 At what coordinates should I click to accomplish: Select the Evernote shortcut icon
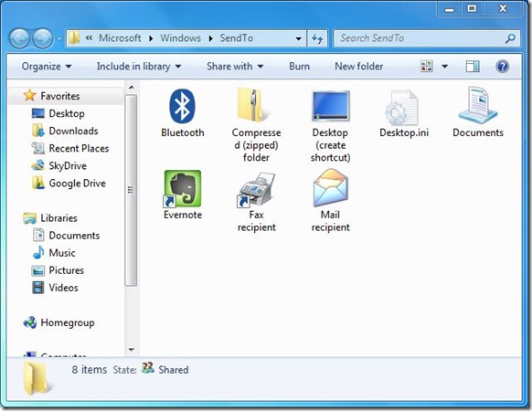183,188
